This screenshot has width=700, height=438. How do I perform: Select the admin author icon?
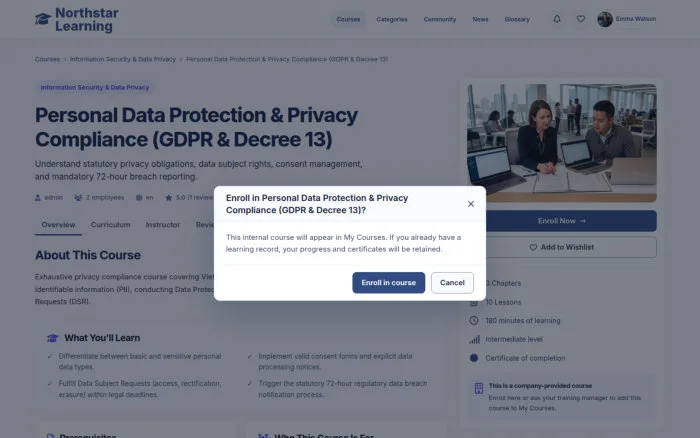point(38,198)
